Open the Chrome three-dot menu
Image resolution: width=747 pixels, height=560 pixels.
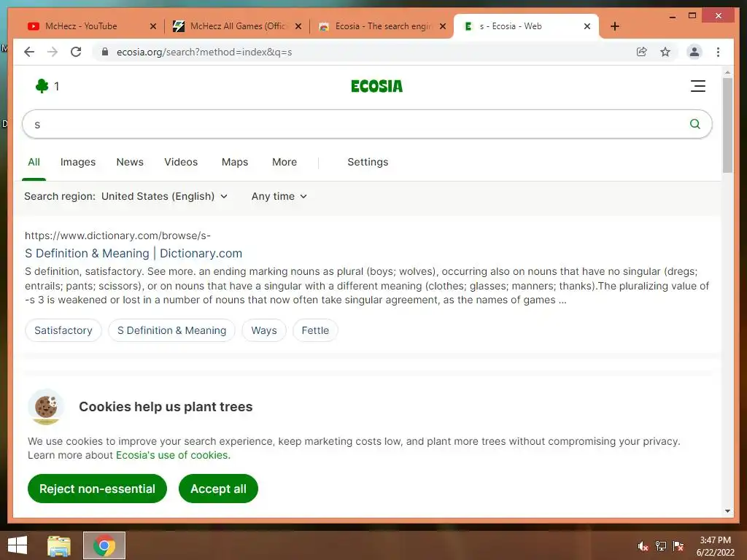point(718,52)
